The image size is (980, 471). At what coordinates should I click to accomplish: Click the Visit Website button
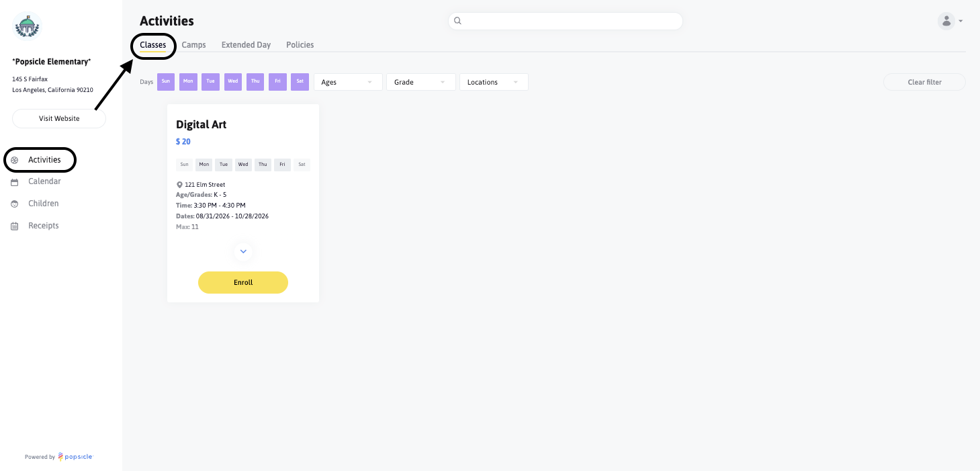point(59,118)
